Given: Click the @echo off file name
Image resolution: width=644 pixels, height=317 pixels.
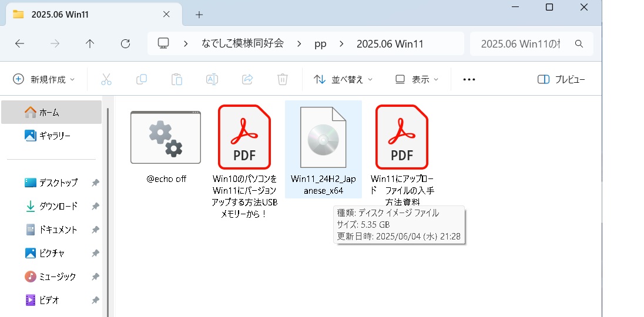Looking at the screenshot, I should click(x=166, y=179).
